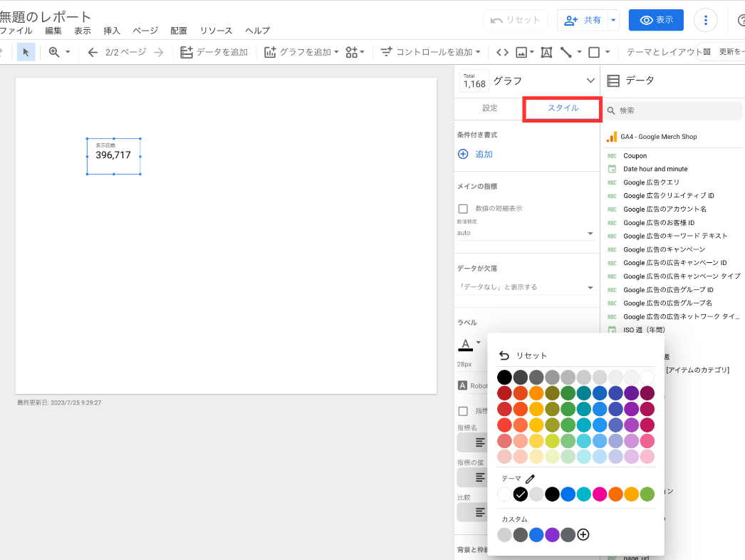Click the plus circle icon beside 追加
Image resolution: width=745 pixels, height=560 pixels.
point(463,154)
